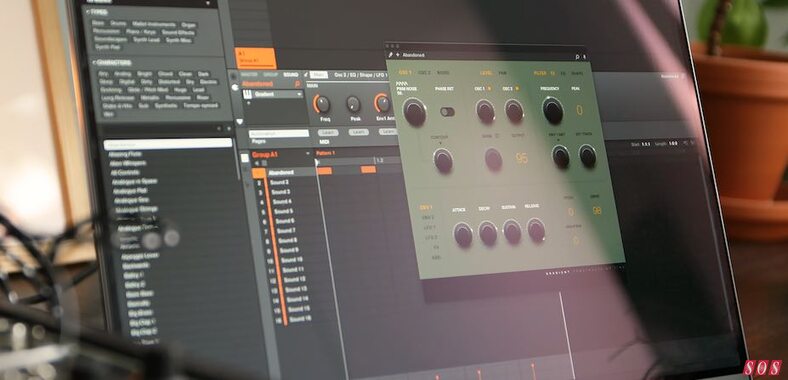Filter by Sound Effects type tag

coord(178,32)
